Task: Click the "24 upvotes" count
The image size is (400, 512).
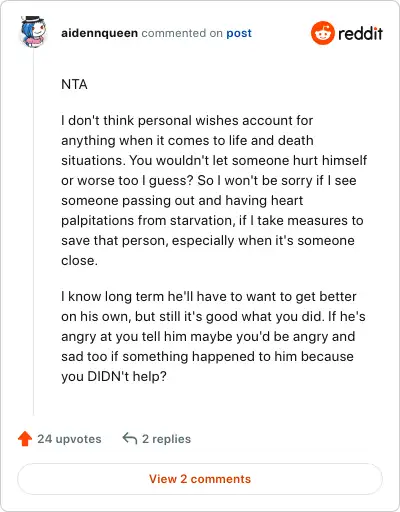Action: click(69, 439)
